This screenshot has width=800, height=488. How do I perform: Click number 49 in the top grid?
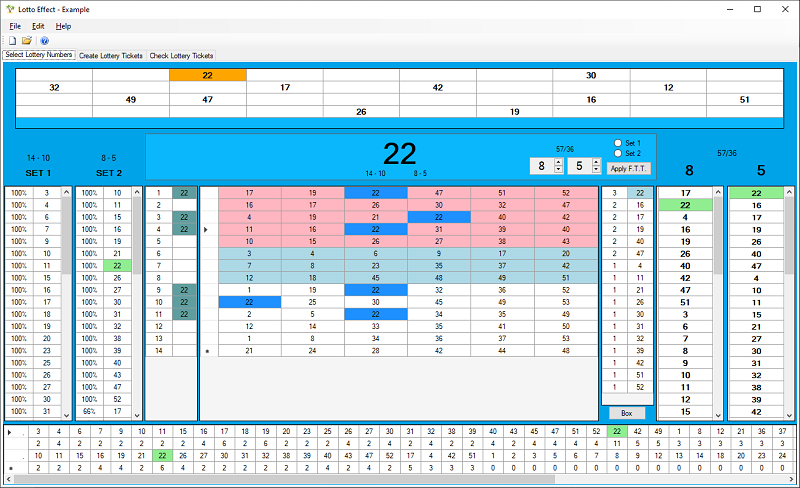point(131,100)
